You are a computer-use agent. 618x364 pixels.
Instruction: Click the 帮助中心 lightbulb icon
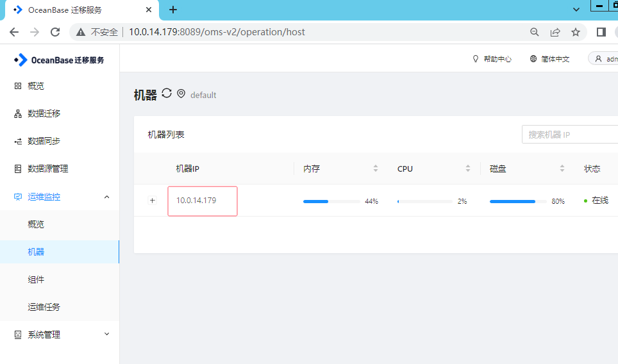pos(476,59)
